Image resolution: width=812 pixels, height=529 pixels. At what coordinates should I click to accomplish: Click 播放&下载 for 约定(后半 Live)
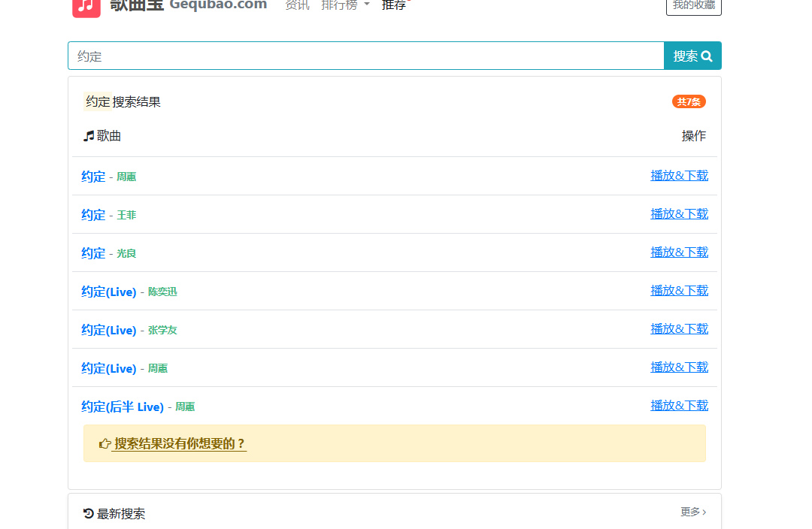pos(679,406)
